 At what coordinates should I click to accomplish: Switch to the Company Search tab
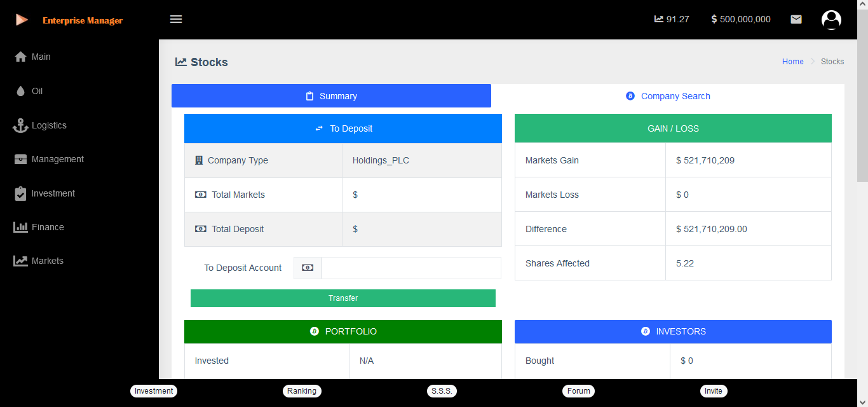tap(668, 96)
